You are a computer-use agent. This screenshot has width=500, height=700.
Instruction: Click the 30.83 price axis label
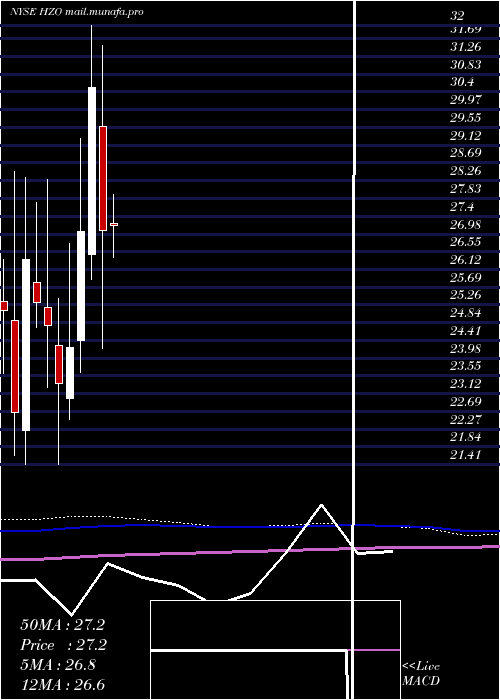(x=466, y=65)
